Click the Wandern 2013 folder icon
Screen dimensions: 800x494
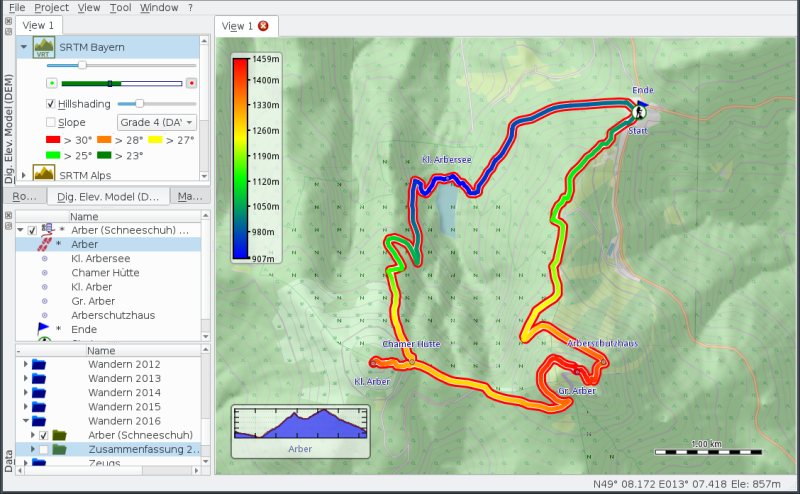point(39,379)
